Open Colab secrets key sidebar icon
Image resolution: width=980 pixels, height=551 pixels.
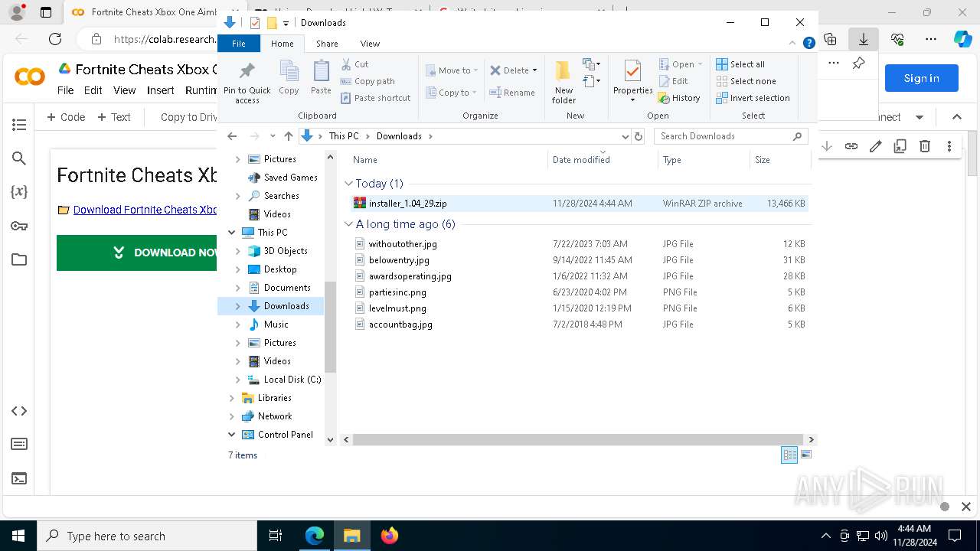pyautogui.click(x=19, y=226)
